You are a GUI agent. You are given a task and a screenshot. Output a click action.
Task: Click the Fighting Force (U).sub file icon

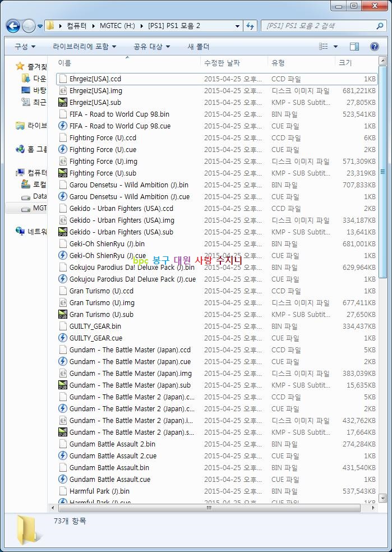click(63, 173)
